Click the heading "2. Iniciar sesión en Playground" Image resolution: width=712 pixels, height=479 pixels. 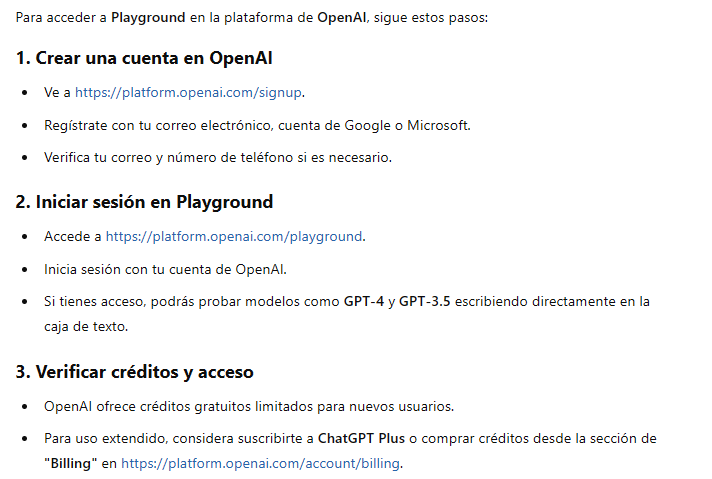coord(144,202)
